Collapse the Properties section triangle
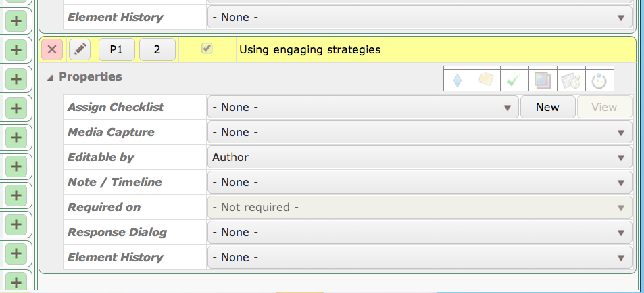Screen dimensions: 644x293 (x=50, y=78)
